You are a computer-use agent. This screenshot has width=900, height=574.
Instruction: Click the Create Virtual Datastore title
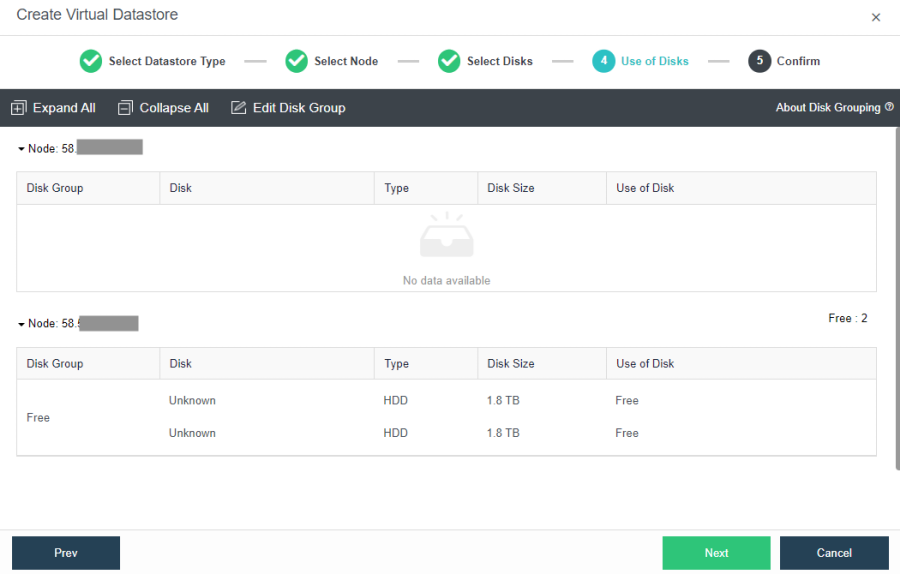[97, 15]
